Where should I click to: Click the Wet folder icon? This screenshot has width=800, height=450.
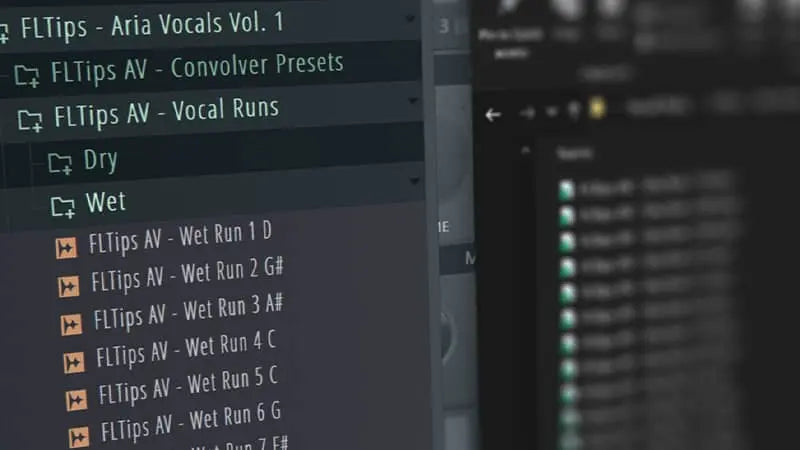pos(63,207)
